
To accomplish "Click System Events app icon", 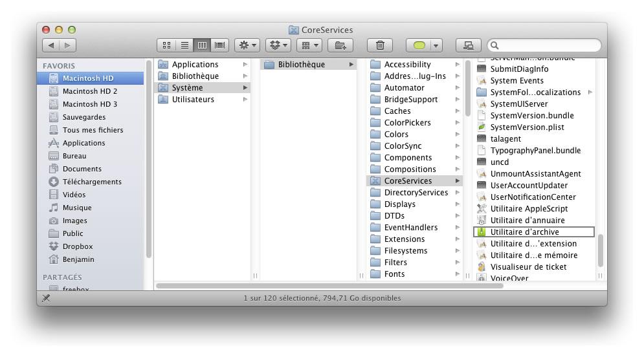I will [x=482, y=80].
